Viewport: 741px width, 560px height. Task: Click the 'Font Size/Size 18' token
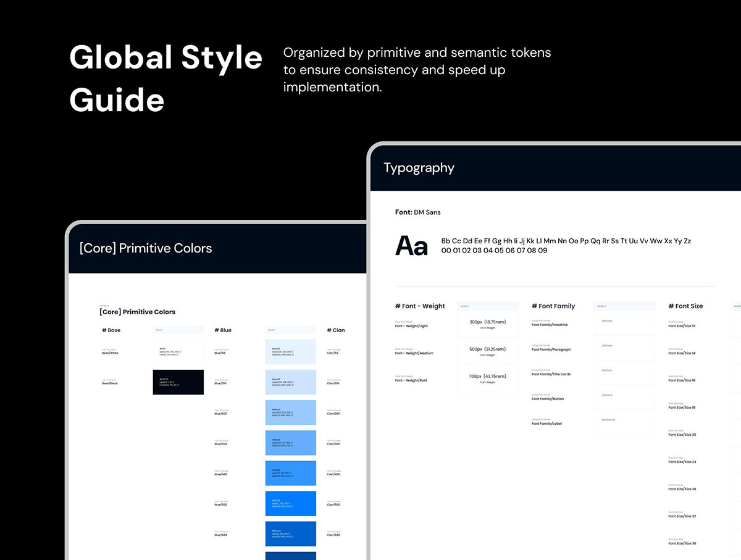[682, 407]
